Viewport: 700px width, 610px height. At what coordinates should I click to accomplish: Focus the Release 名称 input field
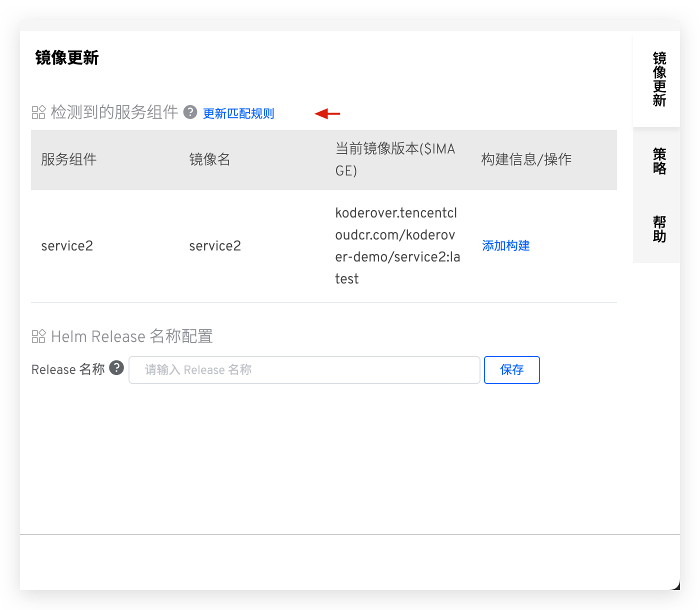click(x=304, y=370)
